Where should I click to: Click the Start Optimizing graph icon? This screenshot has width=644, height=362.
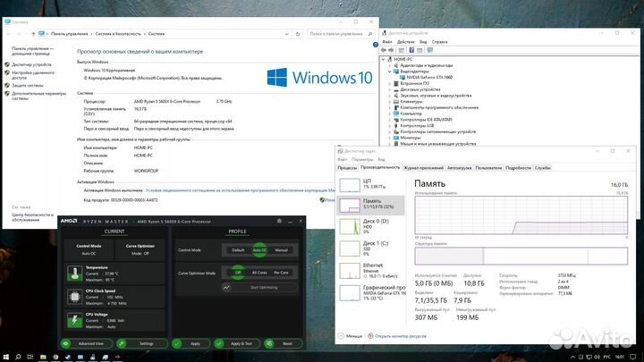point(227,287)
